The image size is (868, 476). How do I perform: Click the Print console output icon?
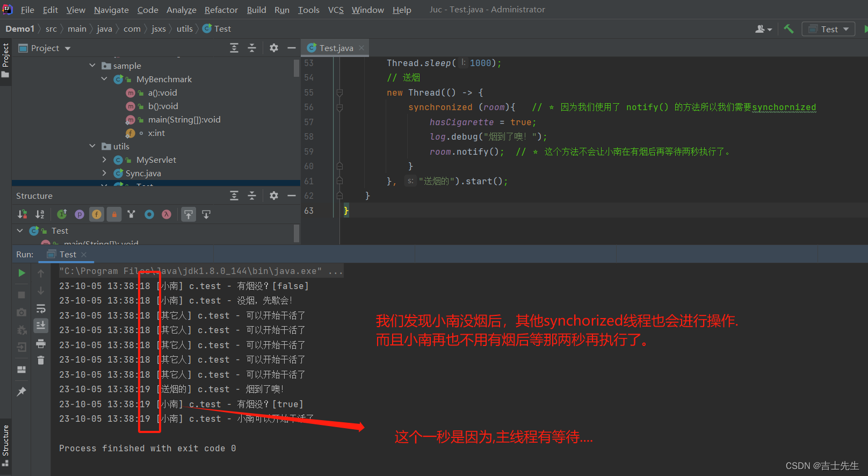tap(41, 343)
